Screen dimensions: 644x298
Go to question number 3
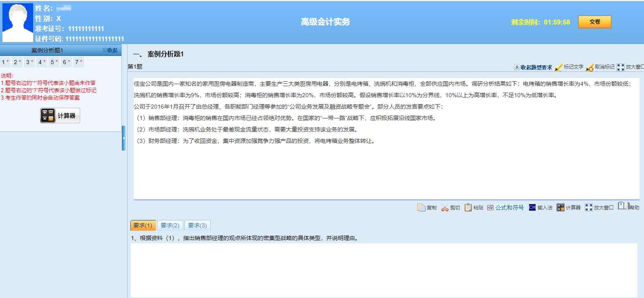point(30,62)
